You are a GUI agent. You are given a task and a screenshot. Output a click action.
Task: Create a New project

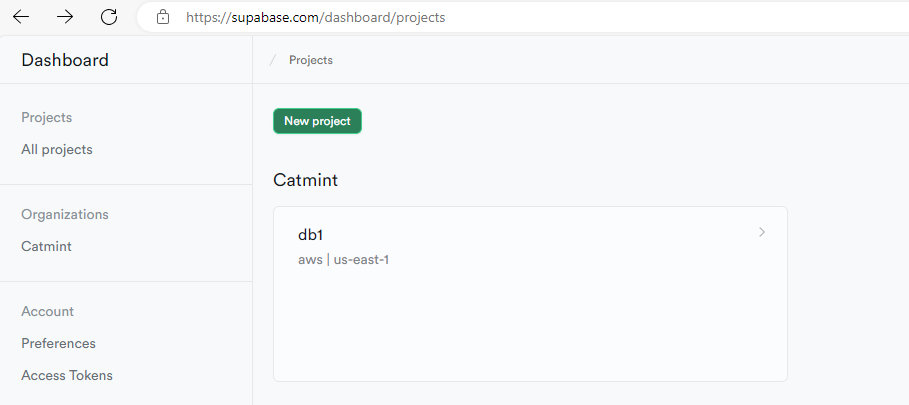pos(317,121)
